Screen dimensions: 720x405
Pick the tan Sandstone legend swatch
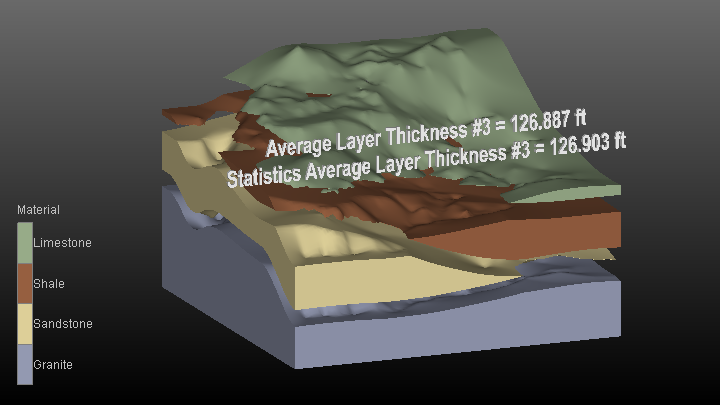click(x=24, y=324)
